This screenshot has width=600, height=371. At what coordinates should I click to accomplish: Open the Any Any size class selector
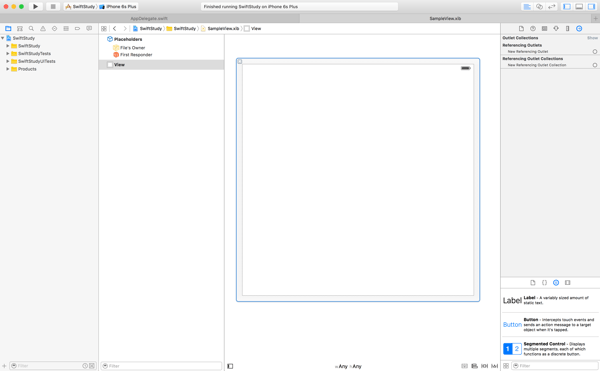(x=348, y=366)
